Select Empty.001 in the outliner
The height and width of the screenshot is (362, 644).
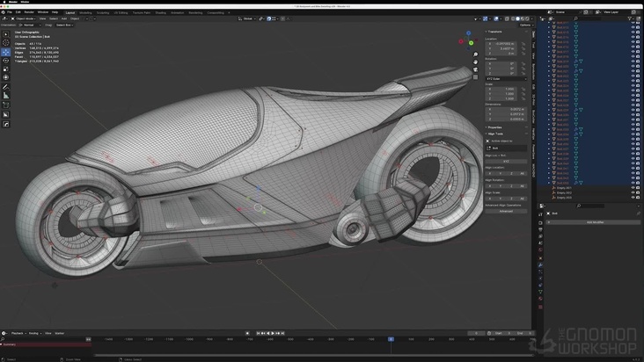[x=564, y=188]
